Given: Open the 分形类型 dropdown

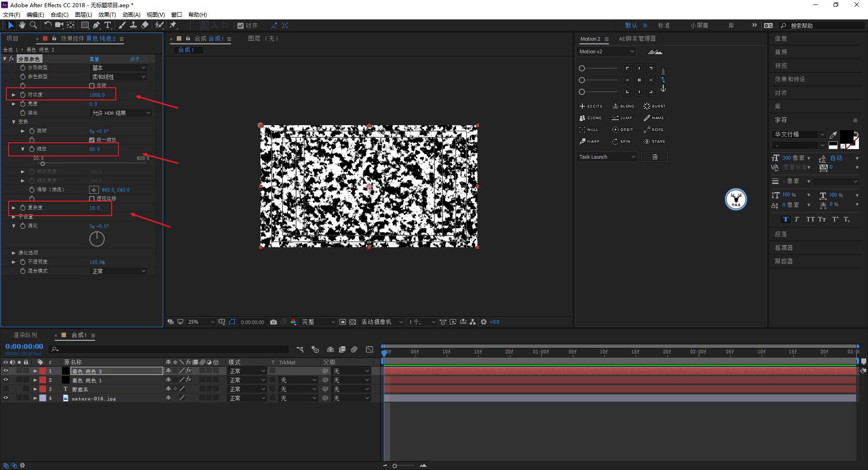Looking at the screenshot, I should pyautogui.click(x=119, y=68).
